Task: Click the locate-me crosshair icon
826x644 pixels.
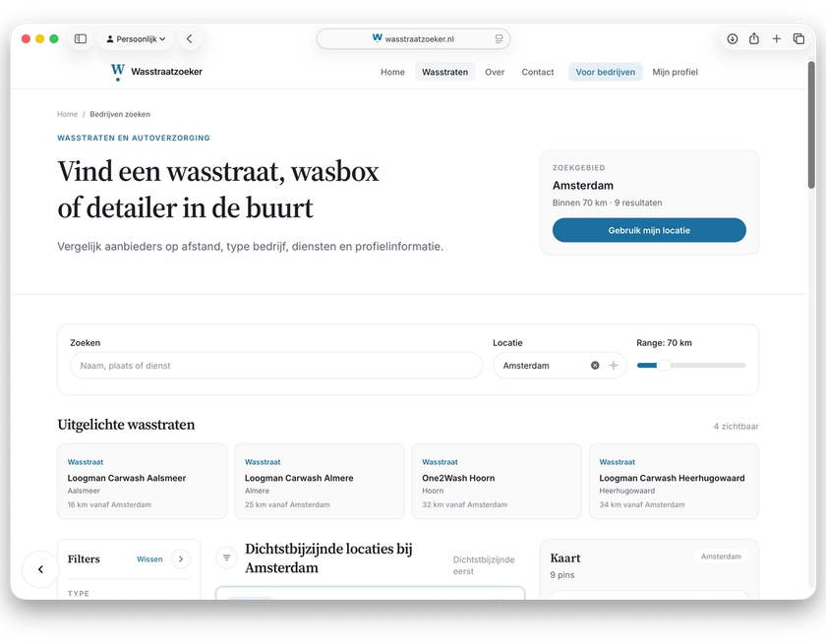Action: [614, 366]
